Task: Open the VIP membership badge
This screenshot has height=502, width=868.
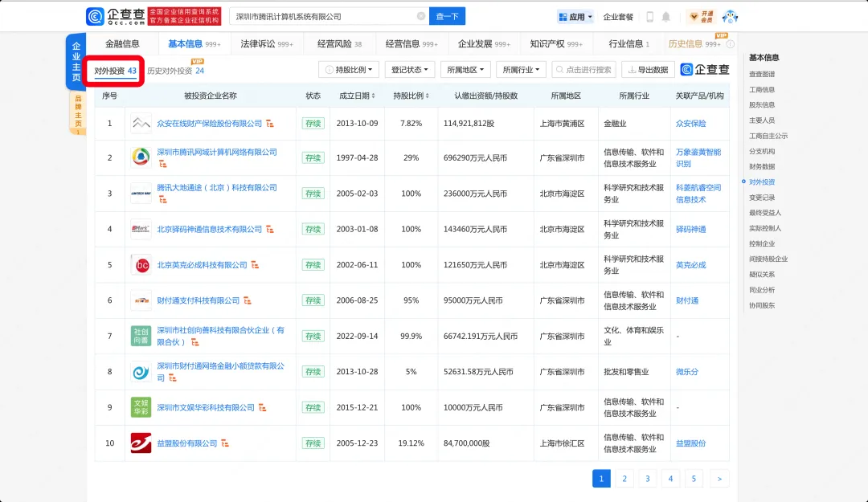Action: click(x=702, y=17)
